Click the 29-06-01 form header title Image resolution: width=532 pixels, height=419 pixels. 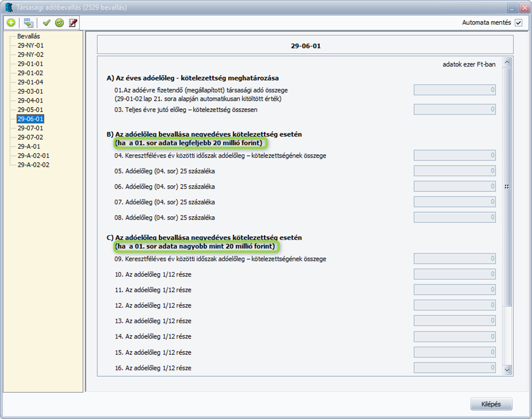[306, 46]
